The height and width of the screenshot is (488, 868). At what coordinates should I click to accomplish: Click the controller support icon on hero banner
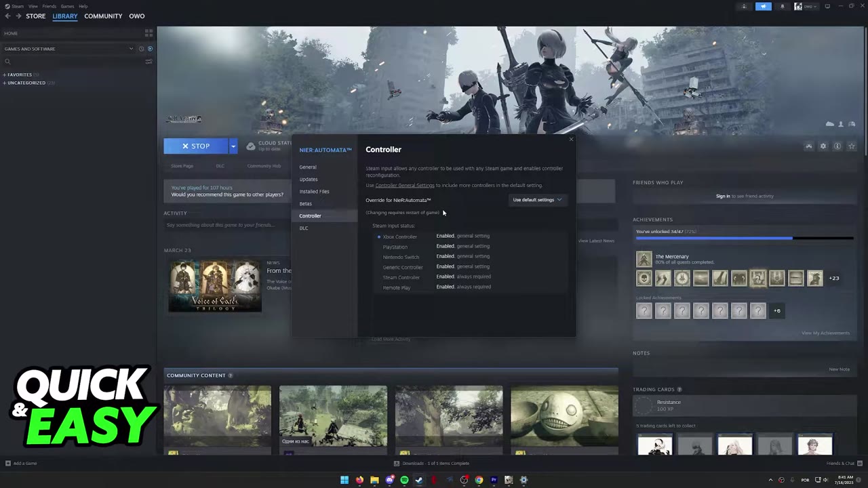pos(852,124)
